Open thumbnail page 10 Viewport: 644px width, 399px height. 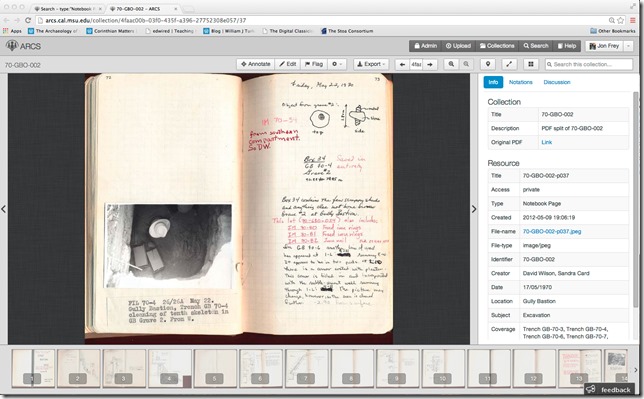443,368
